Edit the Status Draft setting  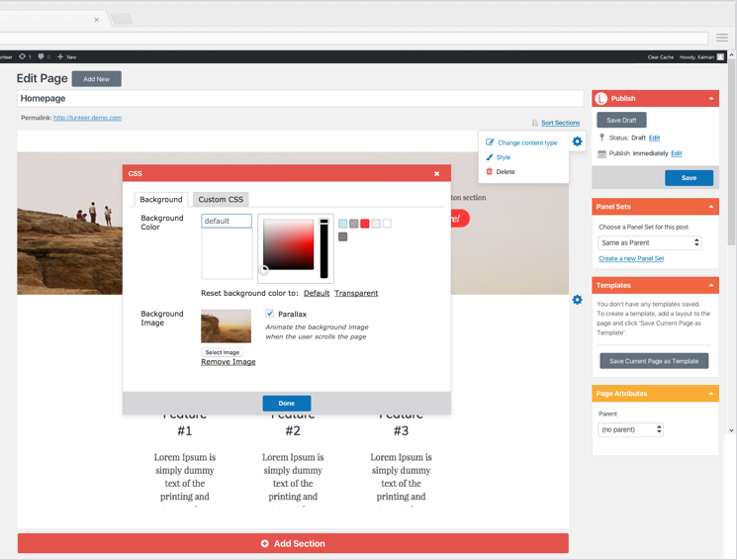pyautogui.click(x=654, y=138)
